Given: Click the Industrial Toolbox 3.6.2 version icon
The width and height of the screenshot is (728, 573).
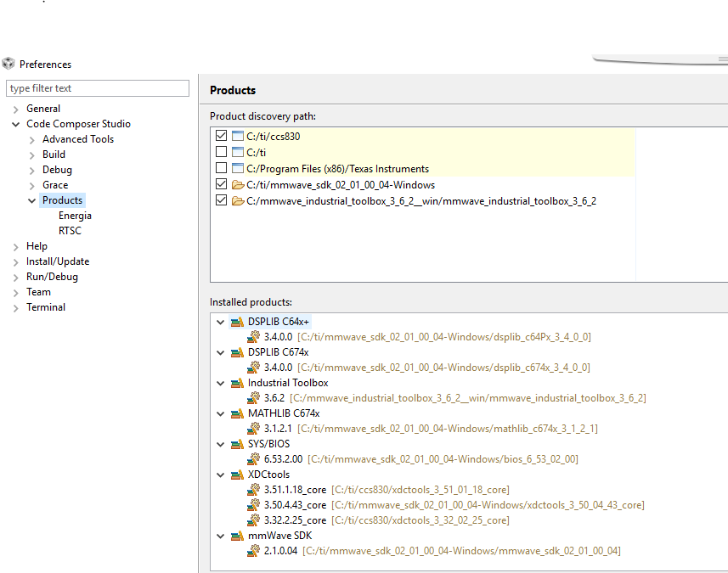Looking at the screenshot, I should coord(253,398).
